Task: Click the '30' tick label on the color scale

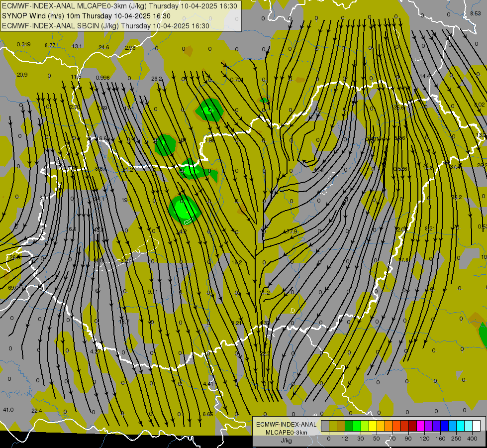Action: point(360,439)
